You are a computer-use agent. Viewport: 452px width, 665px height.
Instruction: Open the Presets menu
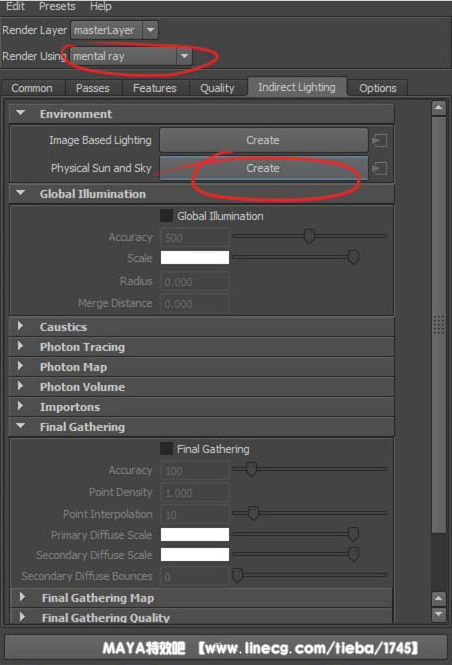click(x=57, y=6)
